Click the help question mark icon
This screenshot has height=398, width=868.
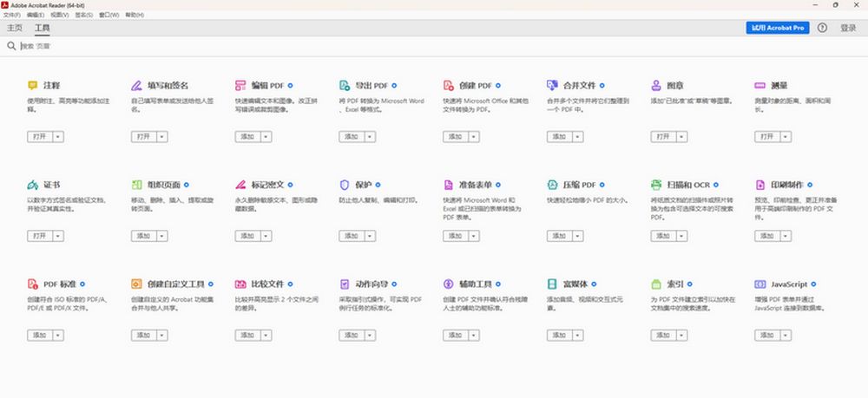pyautogui.click(x=822, y=28)
